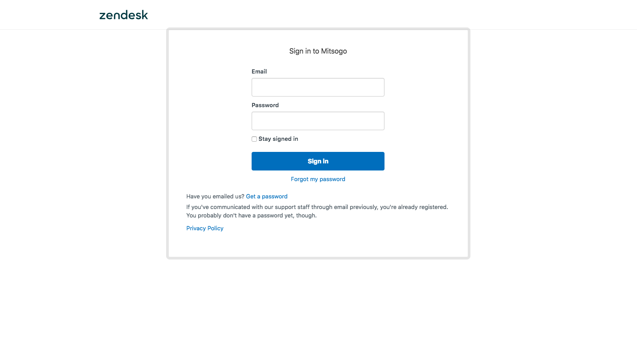637x364 pixels.
Task: Submit the form with Sign in
Action: (x=318, y=161)
